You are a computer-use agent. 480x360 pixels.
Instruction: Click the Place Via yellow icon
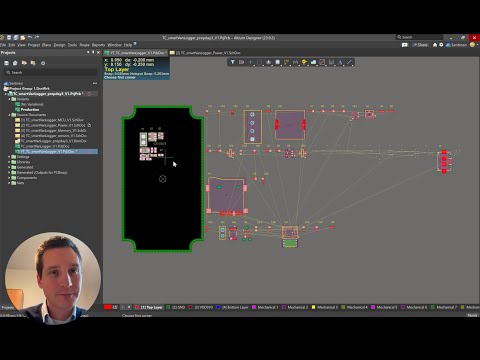tap(304, 62)
